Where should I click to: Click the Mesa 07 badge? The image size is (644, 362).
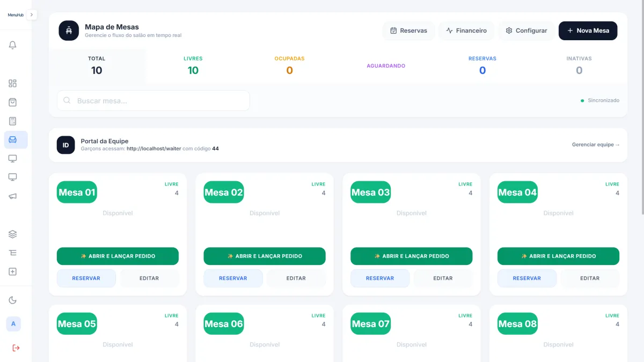[371, 324]
